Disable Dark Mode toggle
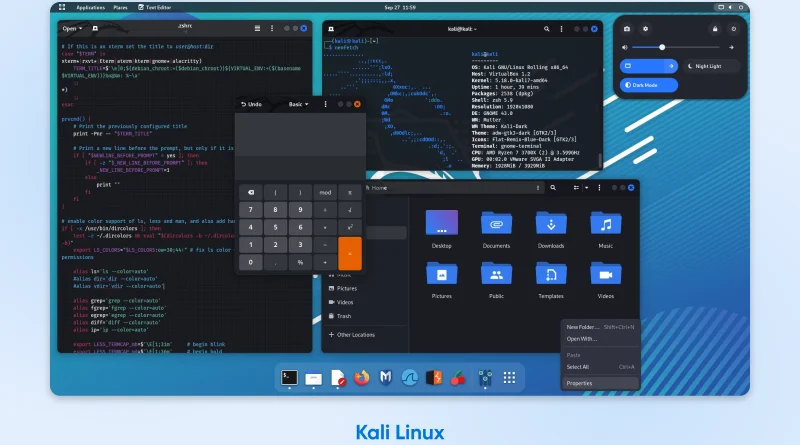 pyautogui.click(x=648, y=85)
